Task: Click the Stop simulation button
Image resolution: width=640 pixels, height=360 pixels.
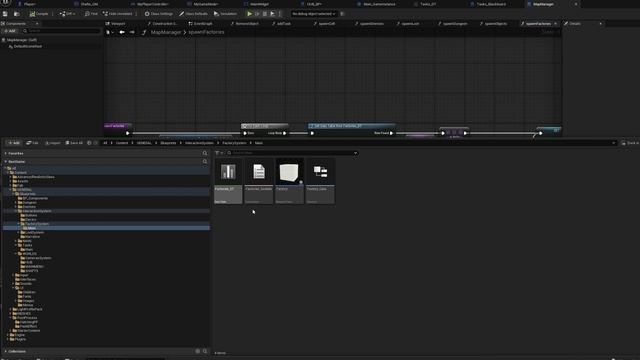Action: [x=265, y=14]
